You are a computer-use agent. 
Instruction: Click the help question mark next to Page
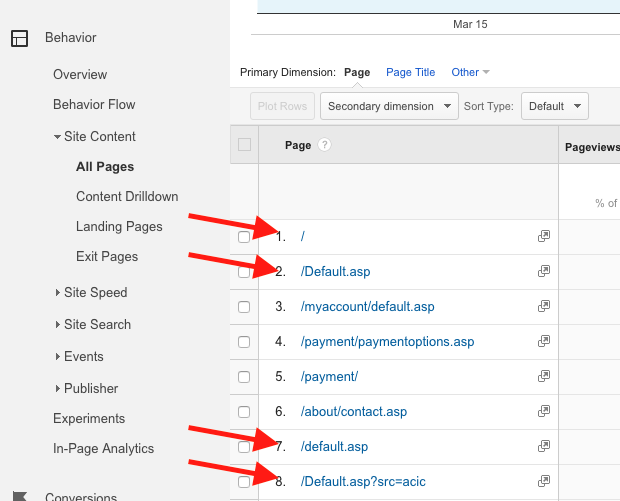[324, 145]
